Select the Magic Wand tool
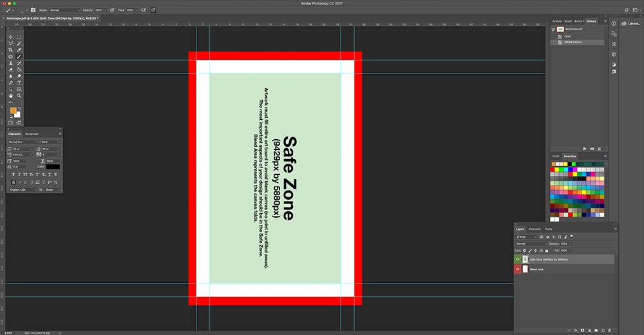 pos(19,43)
